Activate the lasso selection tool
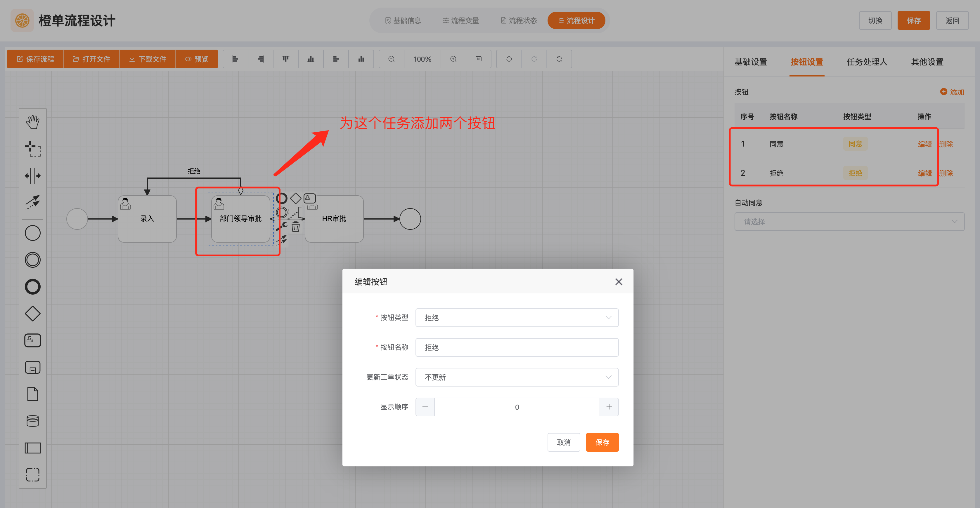The image size is (980, 508). pos(33,149)
